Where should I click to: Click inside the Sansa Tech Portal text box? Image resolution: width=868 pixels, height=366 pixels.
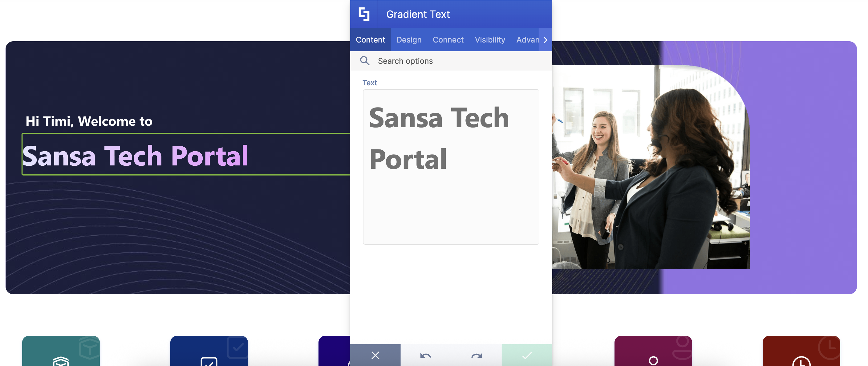(451, 167)
